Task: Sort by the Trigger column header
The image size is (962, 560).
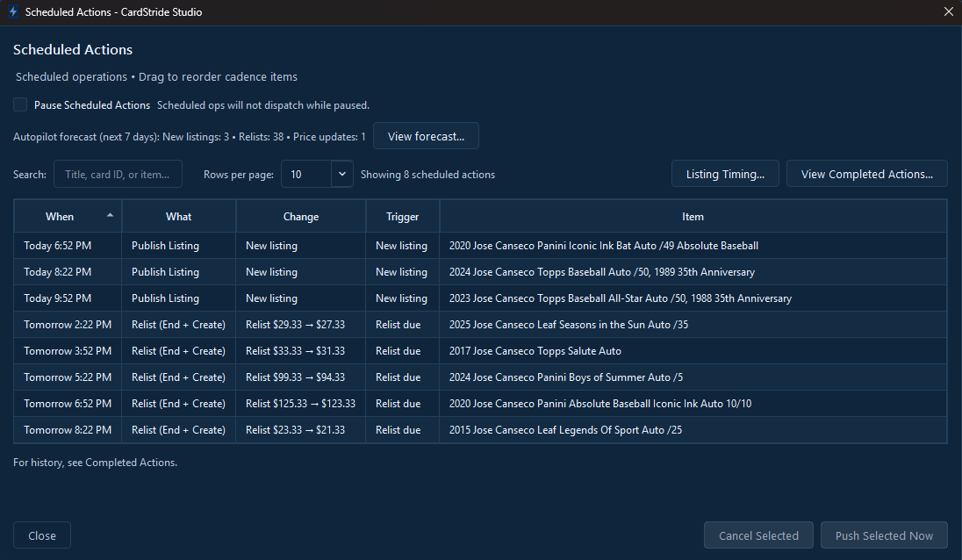Action: coord(403,217)
